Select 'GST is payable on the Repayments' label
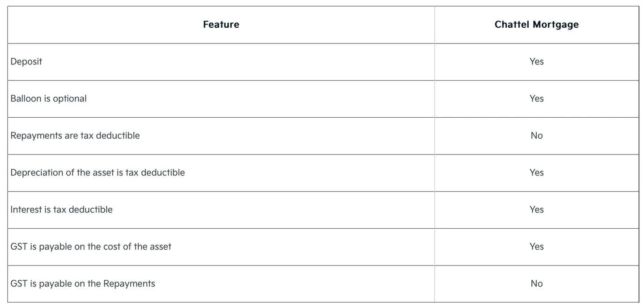Image resolution: width=644 pixels, height=308 pixels. tap(83, 284)
